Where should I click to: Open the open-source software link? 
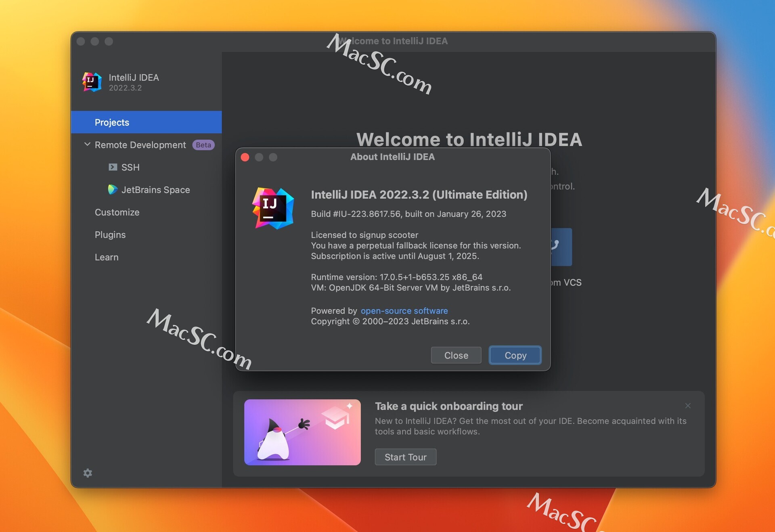click(x=404, y=310)
